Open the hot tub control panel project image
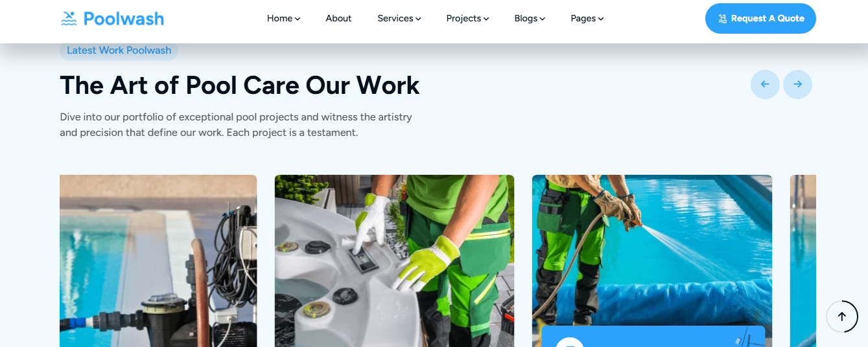 (394, 261)
